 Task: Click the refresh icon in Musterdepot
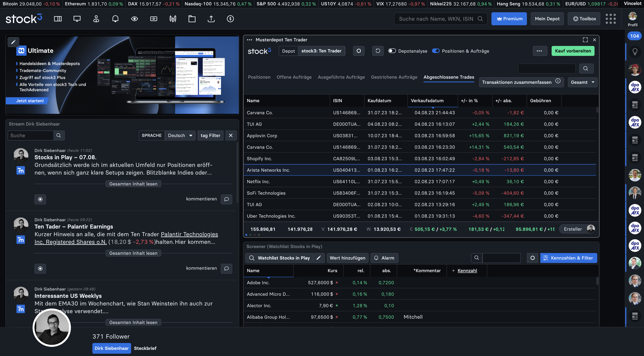point(378,51)
